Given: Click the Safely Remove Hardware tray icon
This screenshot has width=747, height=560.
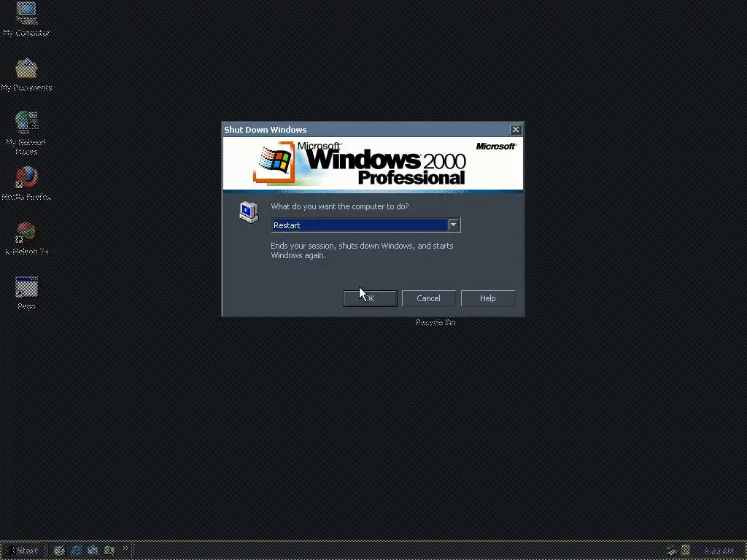Looking at the screenshot, I should click(x=672, y=551).
